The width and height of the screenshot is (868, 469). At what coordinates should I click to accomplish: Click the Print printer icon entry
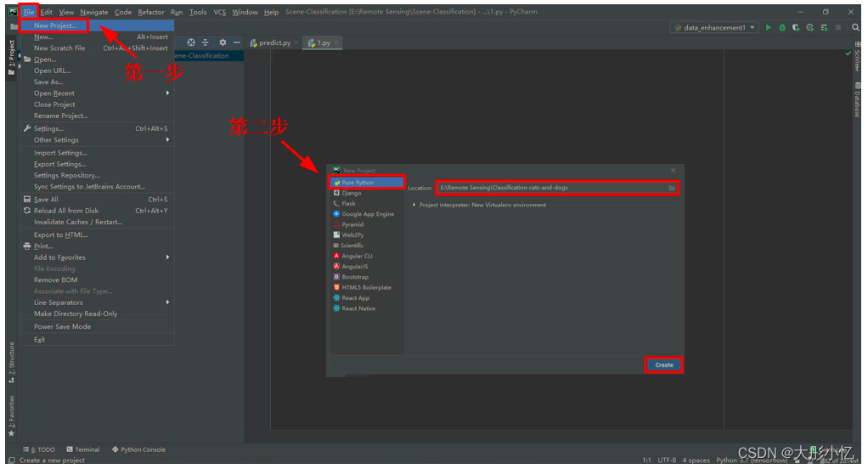click(x=27, y=246)
